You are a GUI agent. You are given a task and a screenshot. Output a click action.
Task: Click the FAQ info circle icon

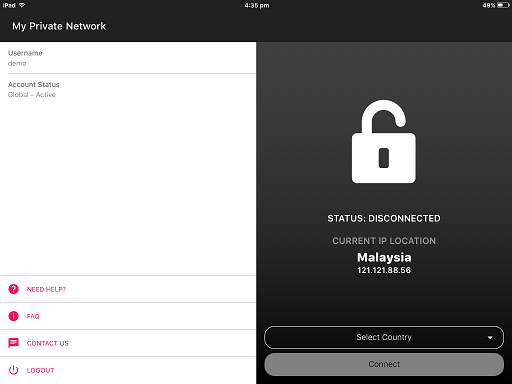coord(14,316)
